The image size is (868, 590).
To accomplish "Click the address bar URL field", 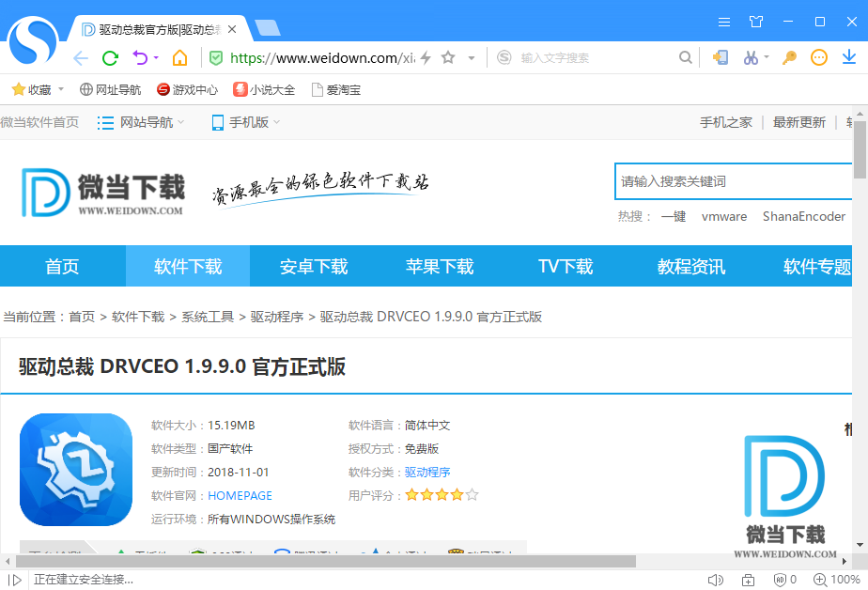I will [x=322, y=57].
